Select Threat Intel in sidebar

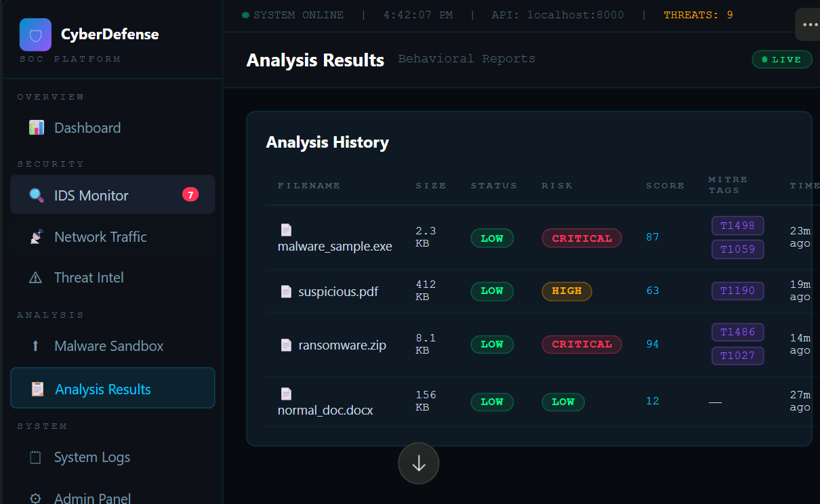click(112, 278)
